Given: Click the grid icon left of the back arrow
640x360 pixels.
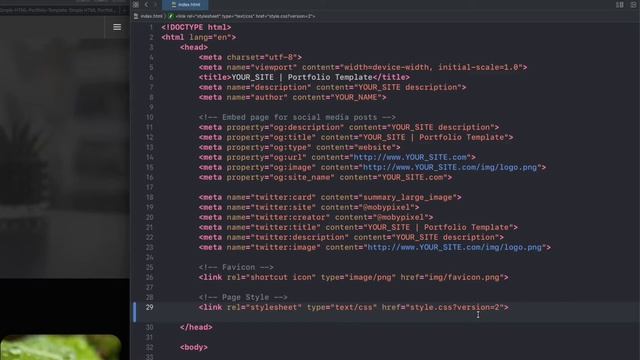Looking at the screenshot, I should pos(136,4).
